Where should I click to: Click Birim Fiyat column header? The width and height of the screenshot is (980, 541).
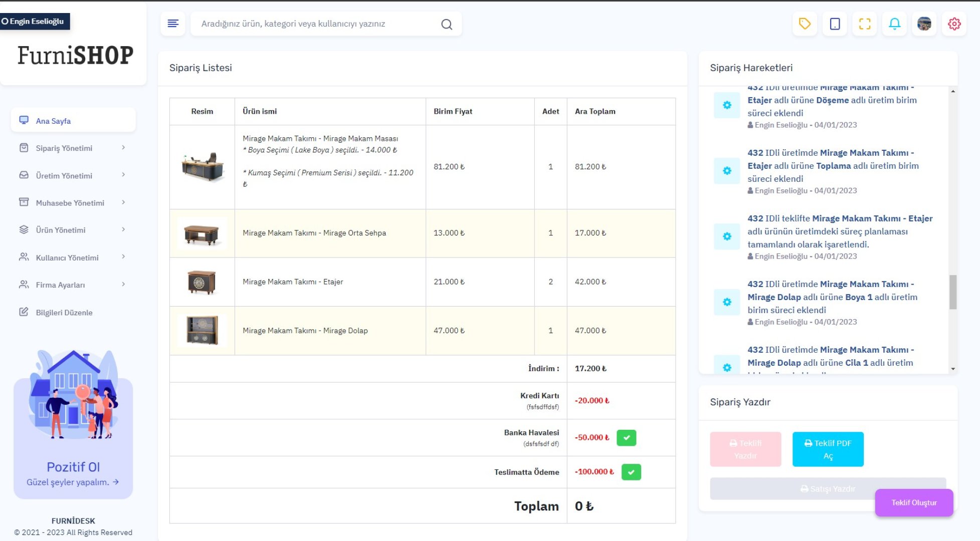coord(453,111)
